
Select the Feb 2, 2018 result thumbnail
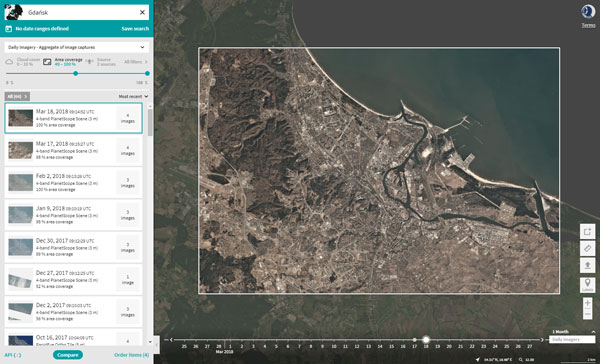(21, 183)
